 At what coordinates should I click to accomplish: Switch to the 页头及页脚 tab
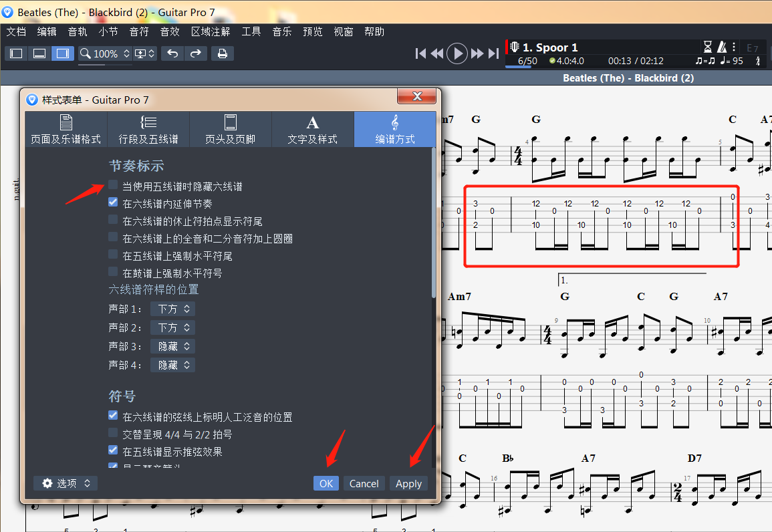(230, 129)
